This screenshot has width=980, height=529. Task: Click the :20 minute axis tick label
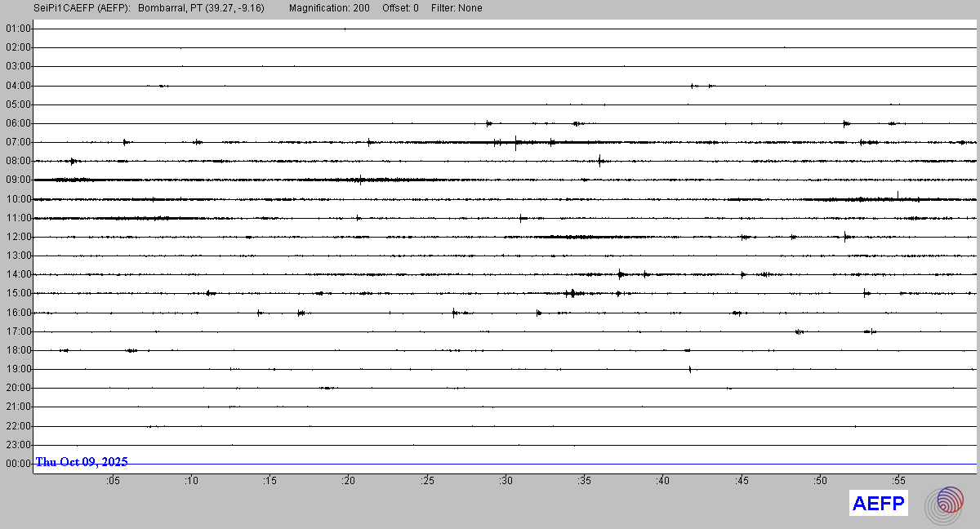click(348, 481)
